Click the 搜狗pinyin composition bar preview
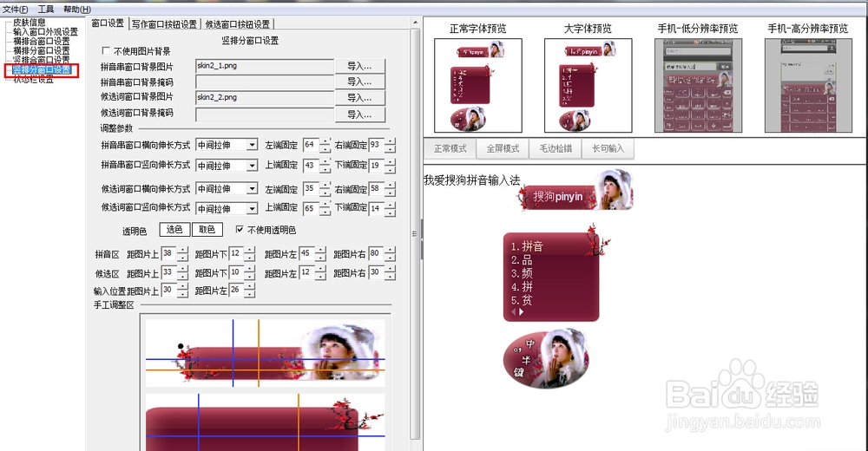 [x=575, y=191]
